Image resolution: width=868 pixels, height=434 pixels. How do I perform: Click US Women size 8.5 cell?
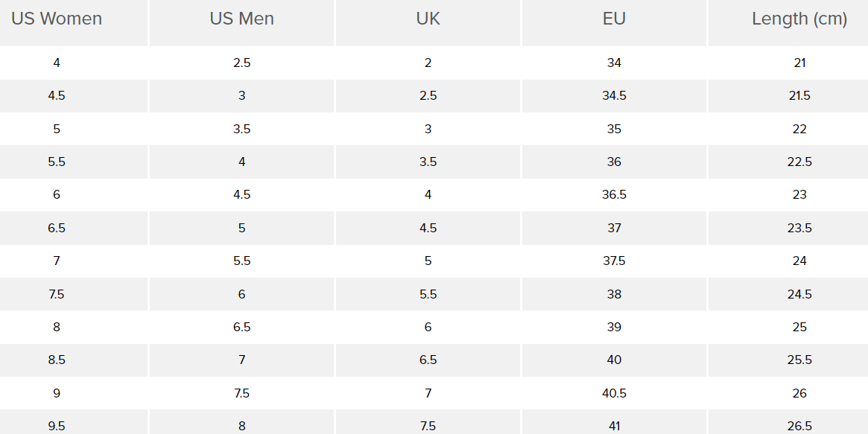point(57,360)
